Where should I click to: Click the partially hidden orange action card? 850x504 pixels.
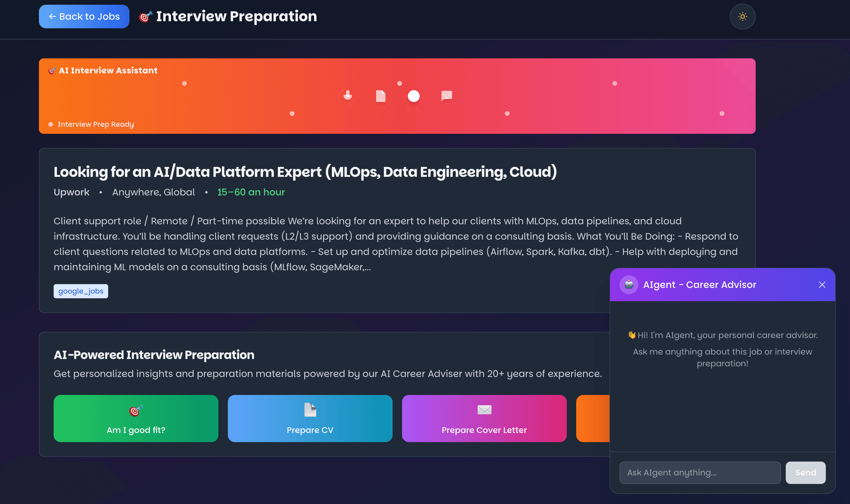pos(593,419)
